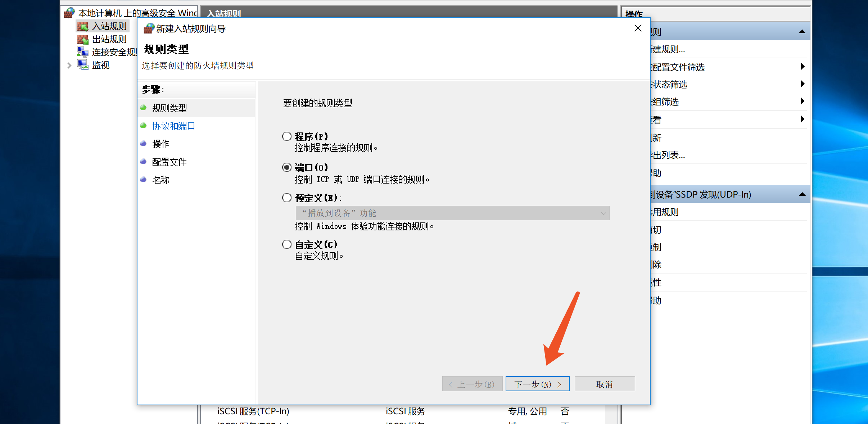The width and height of the screenshot is (868, 424).
Task: Click the wizard title firewall icon
Action: click(149, 29)
